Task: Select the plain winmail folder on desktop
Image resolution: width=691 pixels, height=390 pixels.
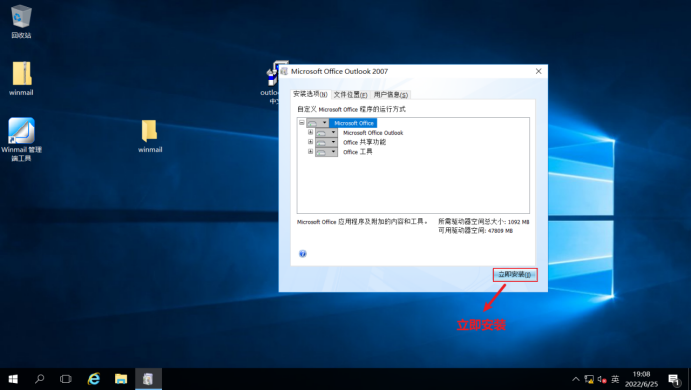Action: (x=150, y=136)
